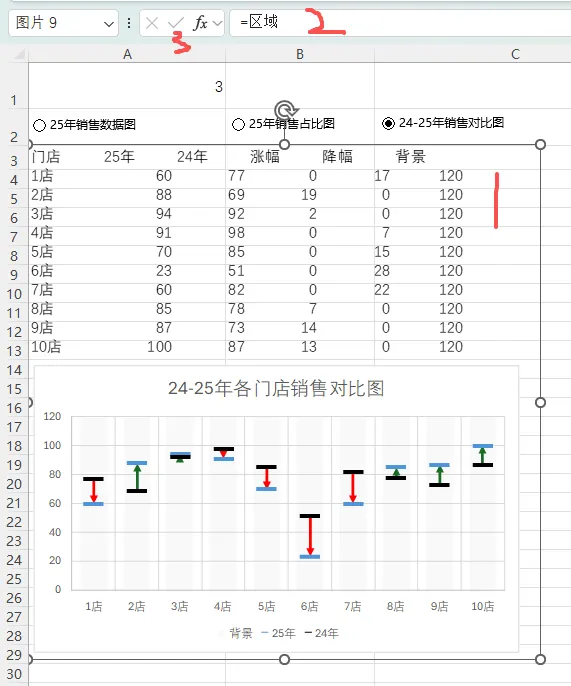
Task: Click the Select All triangle corner
Action: [19, 54]
